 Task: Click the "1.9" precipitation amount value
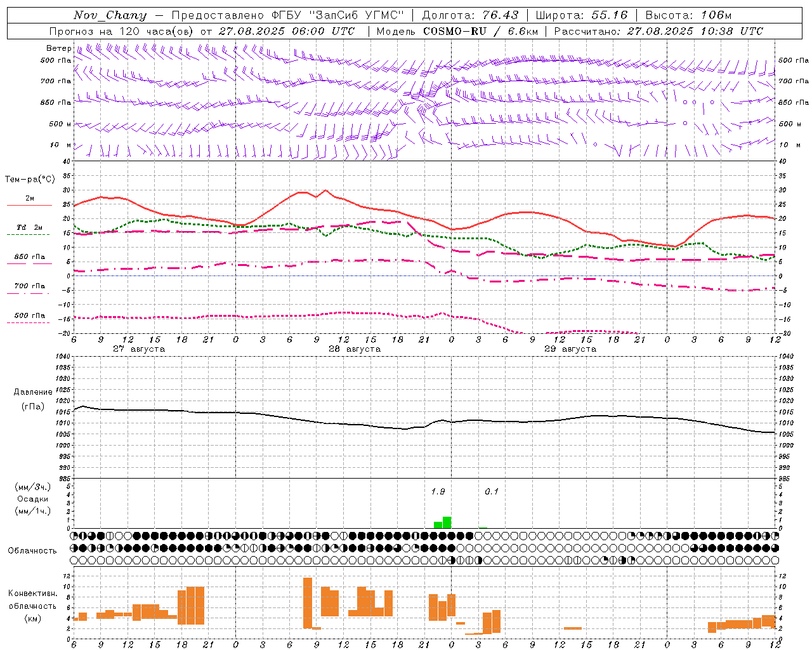coord(438,491)
